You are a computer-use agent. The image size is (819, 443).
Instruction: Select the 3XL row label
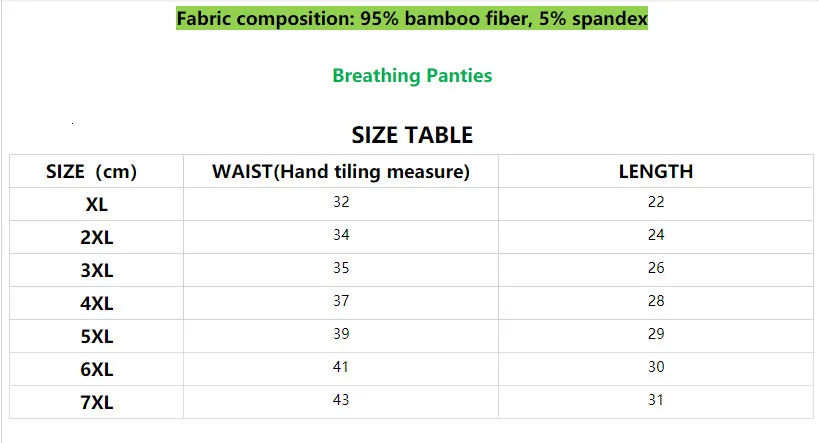(97, 270)
